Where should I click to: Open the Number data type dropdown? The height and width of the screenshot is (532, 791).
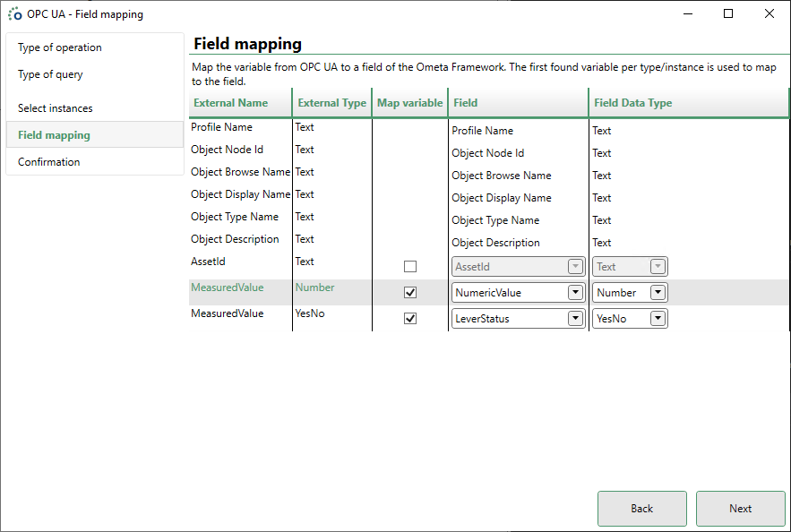(657, 292)
